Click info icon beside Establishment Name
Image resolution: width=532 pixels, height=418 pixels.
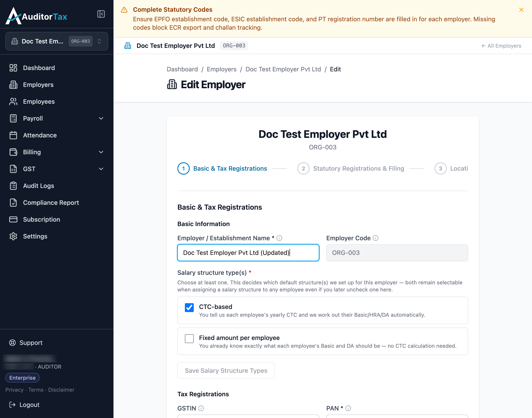tap(279, 238)
